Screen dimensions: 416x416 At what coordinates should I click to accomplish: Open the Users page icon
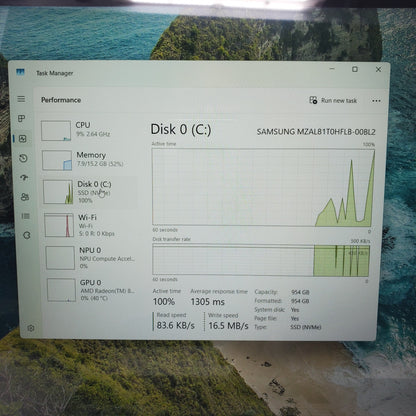[x=25, y=197]
